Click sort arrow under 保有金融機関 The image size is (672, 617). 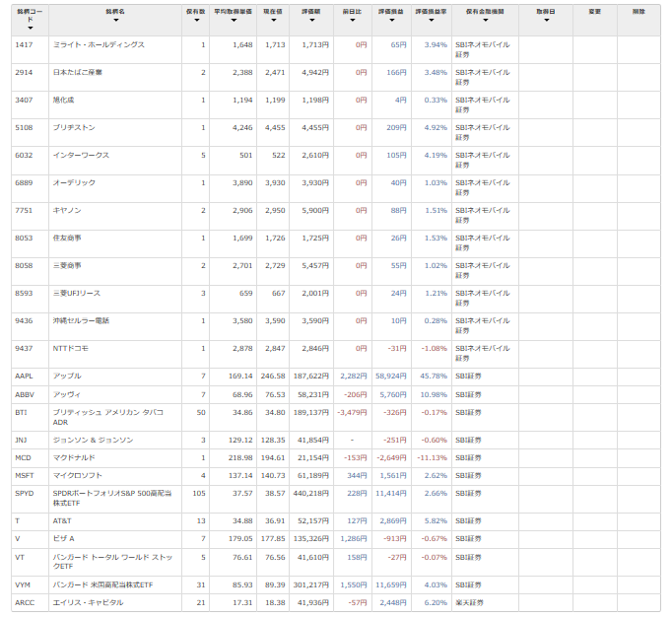(485, 20)
